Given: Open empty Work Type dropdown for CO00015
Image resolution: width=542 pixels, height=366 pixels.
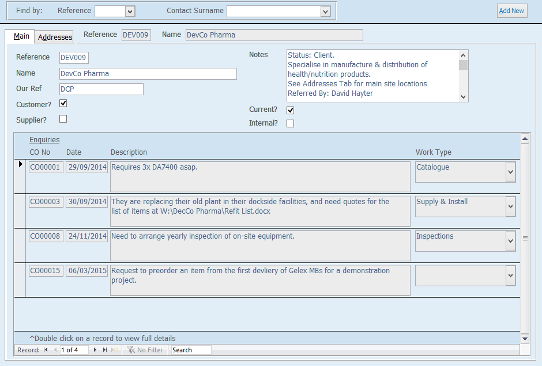Looking at the screenshot, I should tap(511, 275).
